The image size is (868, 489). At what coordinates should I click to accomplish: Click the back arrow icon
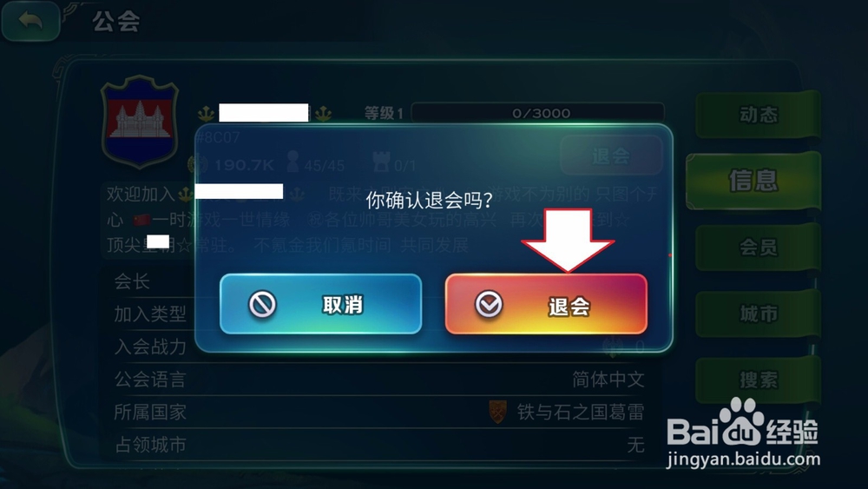[30, 21]
